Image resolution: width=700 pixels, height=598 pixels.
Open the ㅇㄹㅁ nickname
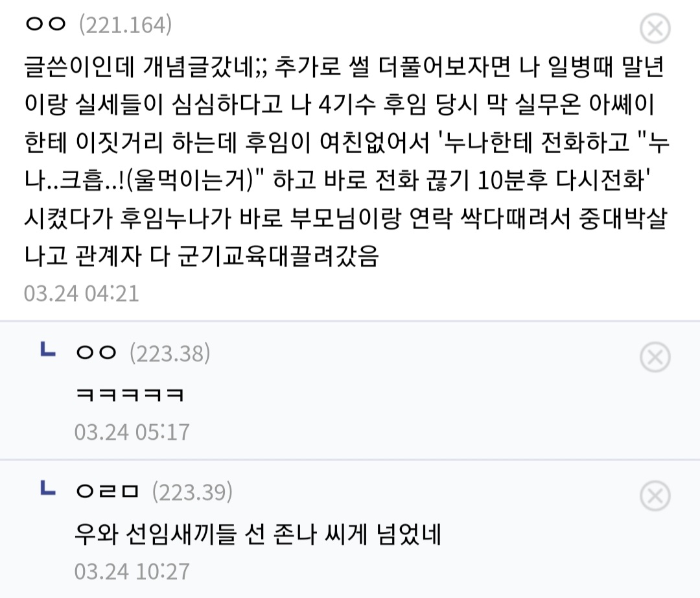coord(107,492)
